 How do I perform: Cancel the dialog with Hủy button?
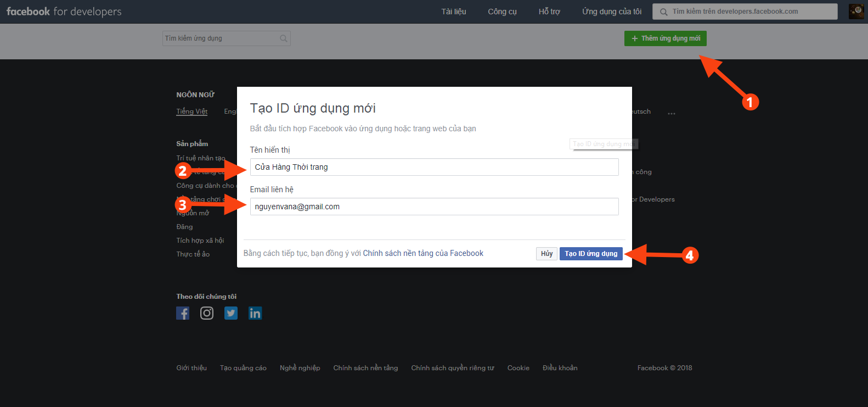[546, 254]
